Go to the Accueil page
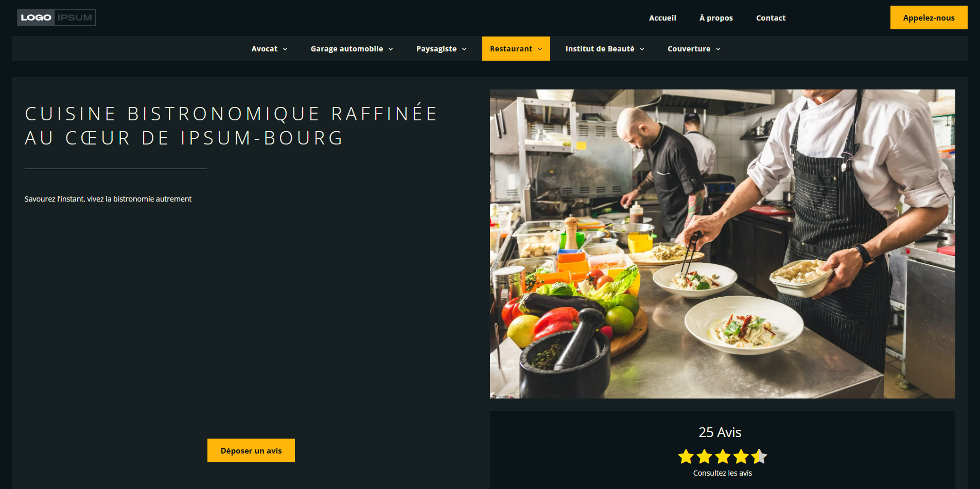Viewport: 980px width, 489px height. pyautogui.click(x=662, y=18)
